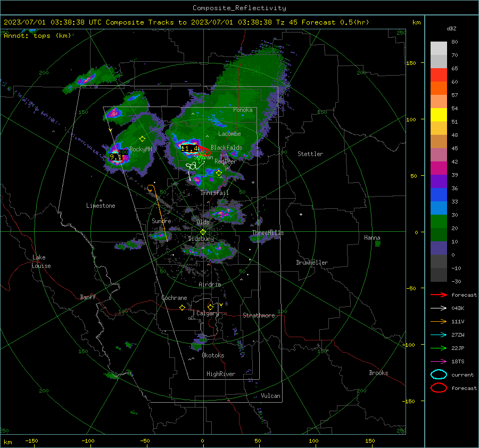Pick the bright yellow swatch in dBZ scale
Viewport: 479px width, 448px height.
439,115
